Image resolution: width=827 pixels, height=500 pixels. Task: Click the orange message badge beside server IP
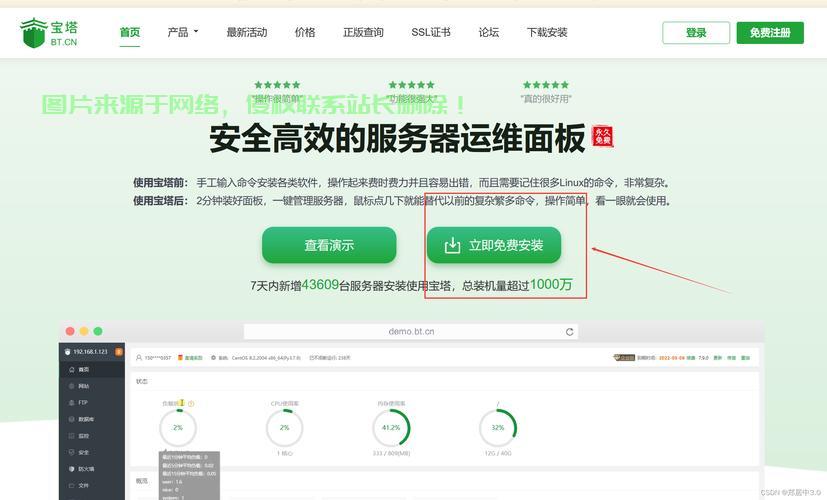click(x=119, y=352)
